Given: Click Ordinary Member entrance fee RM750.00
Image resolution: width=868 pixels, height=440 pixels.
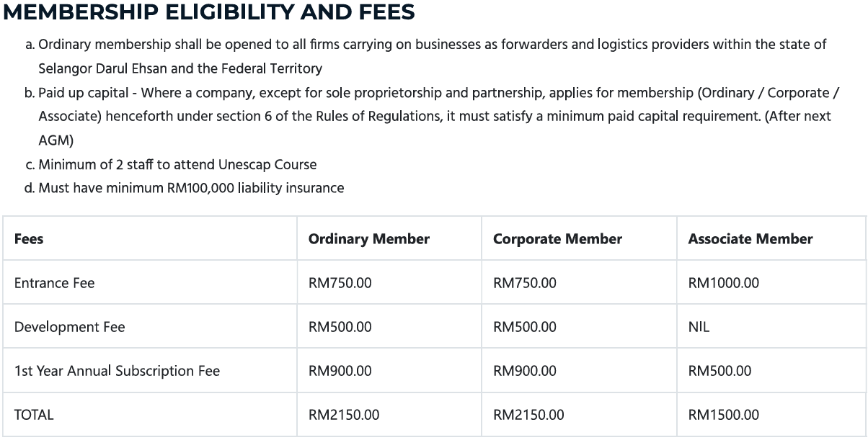Looking at the screenshot, I should click(340, 283).
